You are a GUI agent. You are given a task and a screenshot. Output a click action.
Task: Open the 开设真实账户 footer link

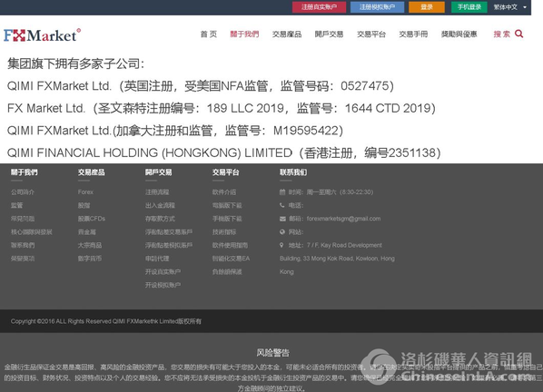pos(163,271)
